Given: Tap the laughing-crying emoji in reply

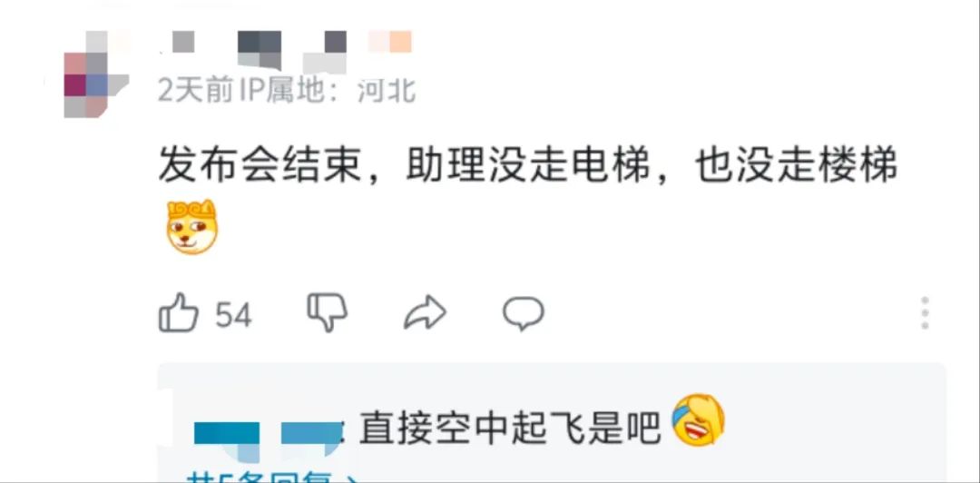Looking at the screenshot, I should click(698, 419).
